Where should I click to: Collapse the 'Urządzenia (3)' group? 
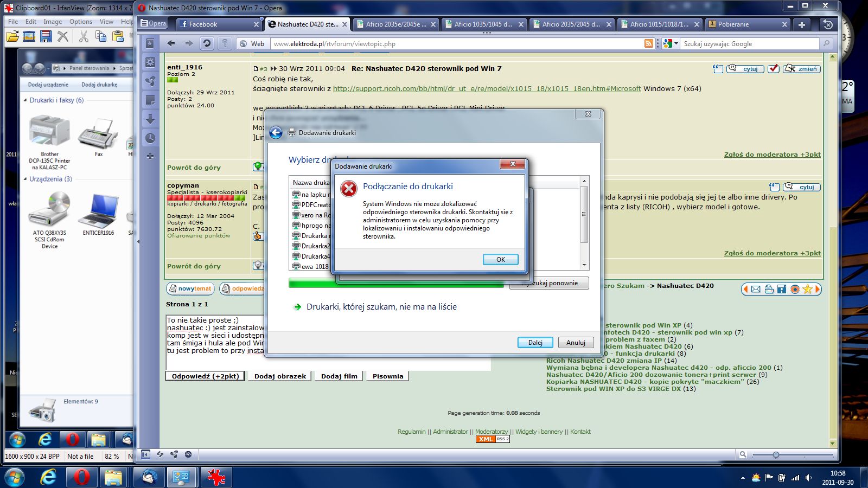(x=25, y=179)
